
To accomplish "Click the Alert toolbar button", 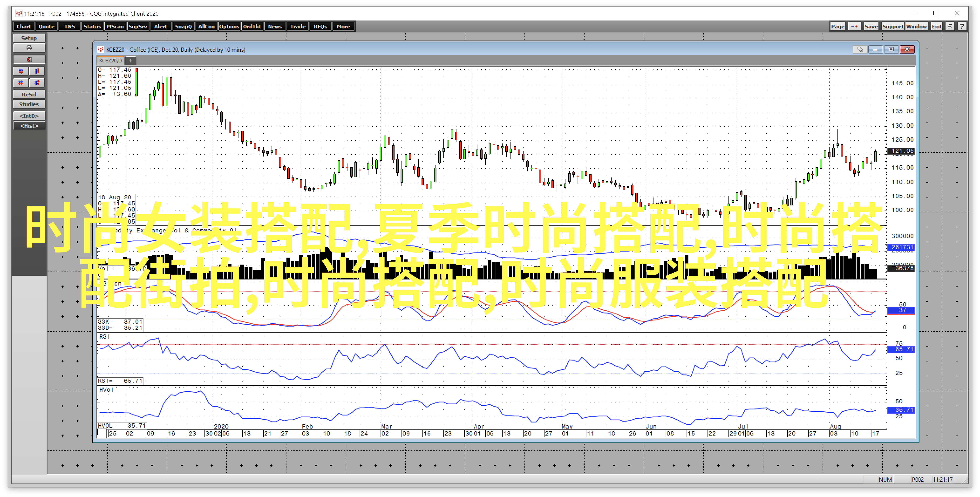I will 160,26.
